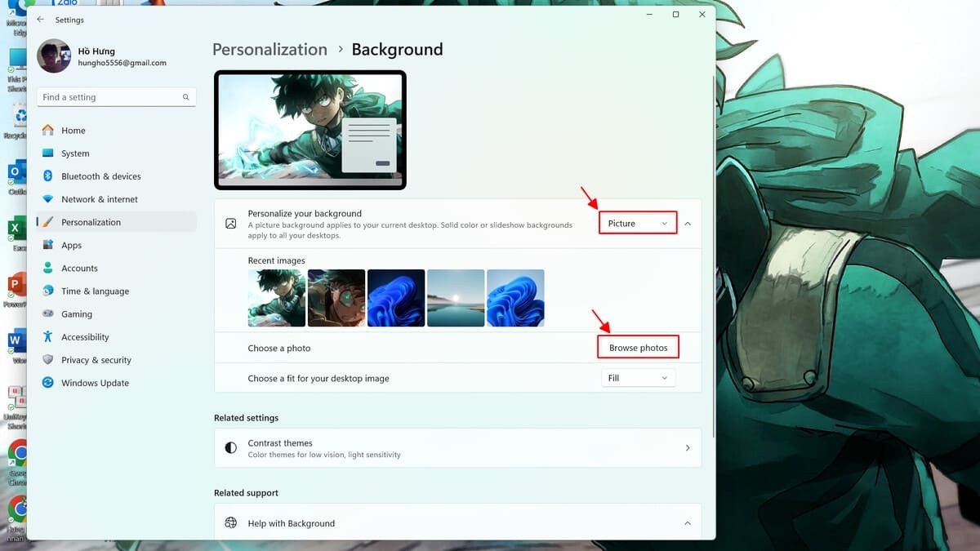Select the Bluetooth & devices icon

point(47,176)
